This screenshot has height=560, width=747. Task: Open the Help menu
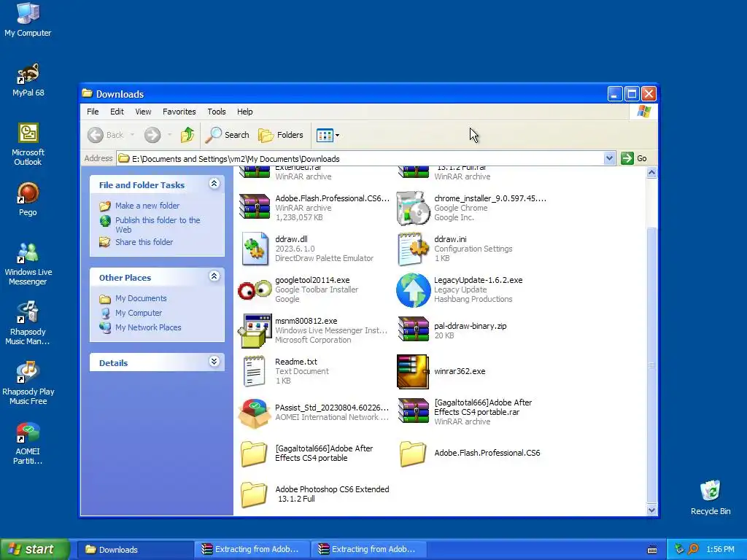245,112
